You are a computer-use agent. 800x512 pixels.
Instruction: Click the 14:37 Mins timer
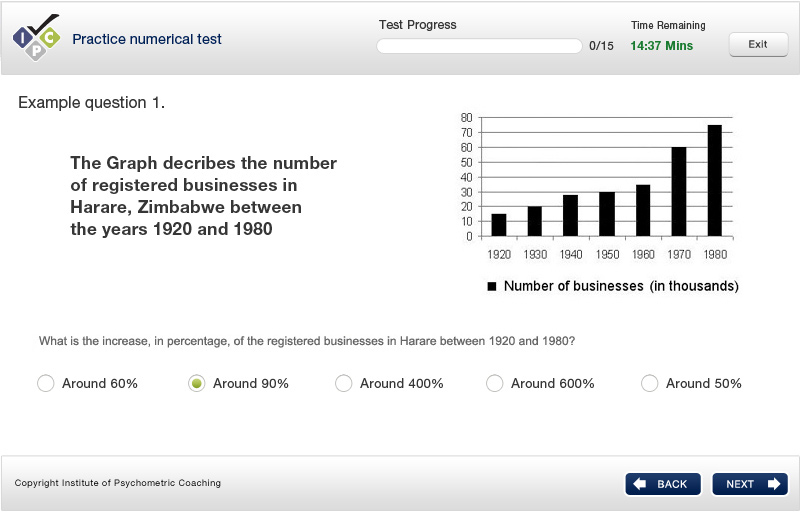pos(661,46)
